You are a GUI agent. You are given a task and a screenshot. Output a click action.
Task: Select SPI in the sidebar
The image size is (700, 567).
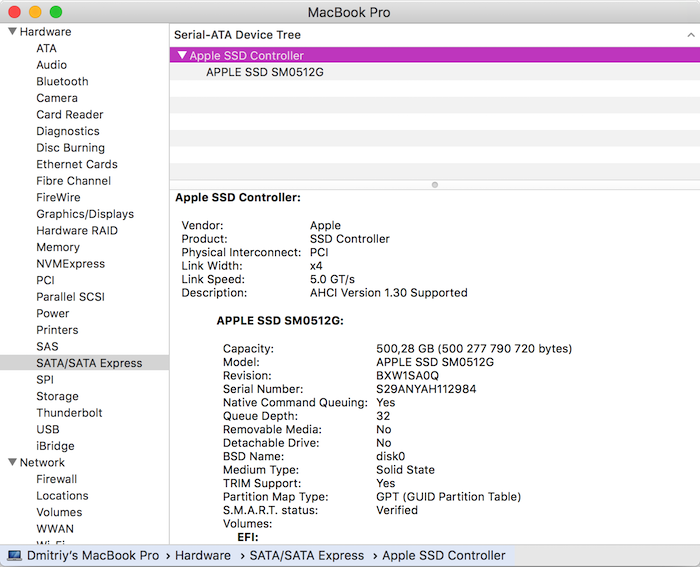45,379
